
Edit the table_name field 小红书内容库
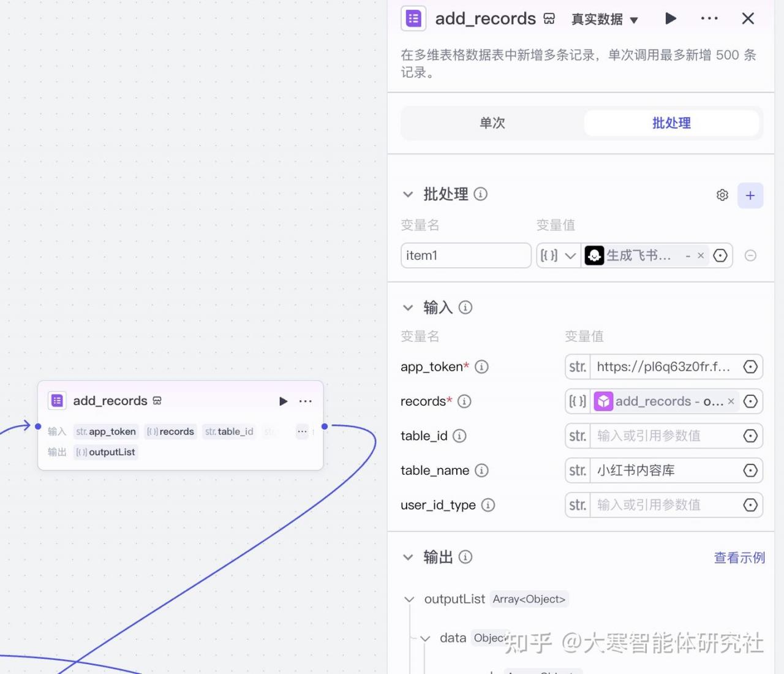point(664,471)
